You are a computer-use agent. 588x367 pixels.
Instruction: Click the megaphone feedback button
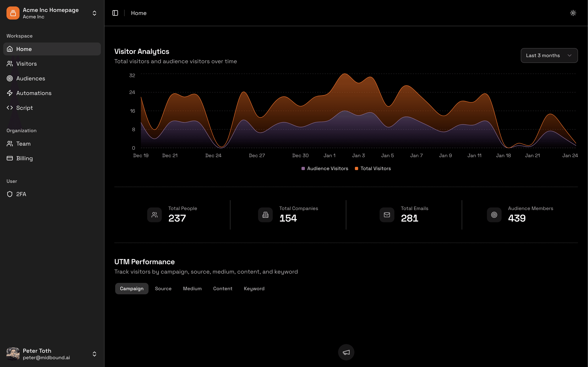point(346,352)
